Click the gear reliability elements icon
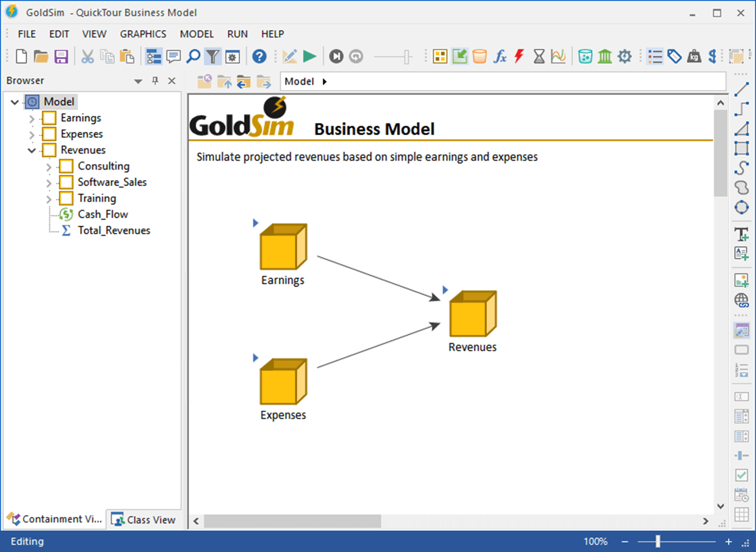756x552 pixels. click(x=625, y=56)
